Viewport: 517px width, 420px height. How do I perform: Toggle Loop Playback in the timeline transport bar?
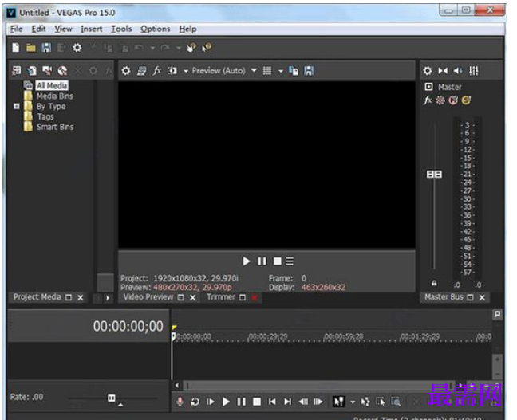click(x=195, y=402)
